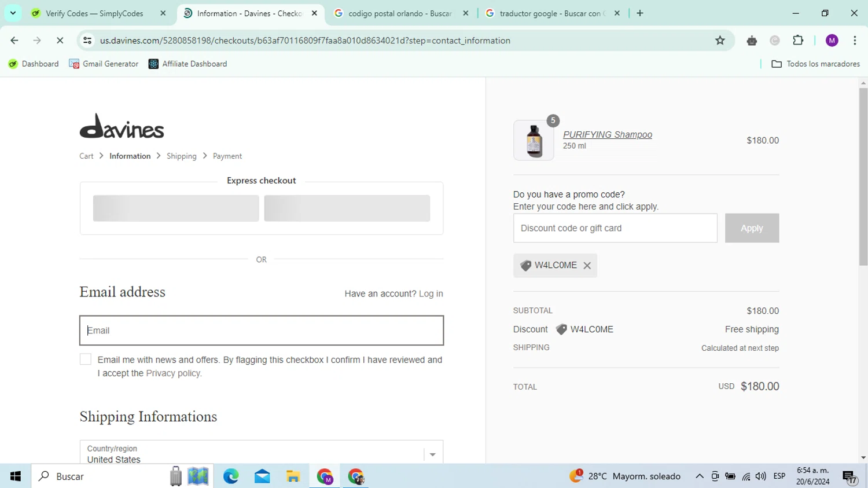Screen dimensions: 868x488
Task: Switch to the codigo postal orlando tab
Action: click(399, 13)
